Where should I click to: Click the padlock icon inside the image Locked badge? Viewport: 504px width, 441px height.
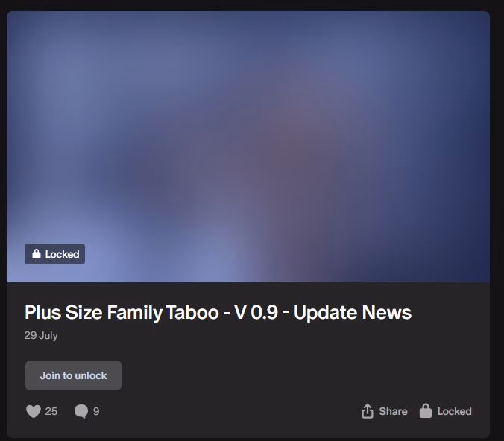tap(37, 254)
